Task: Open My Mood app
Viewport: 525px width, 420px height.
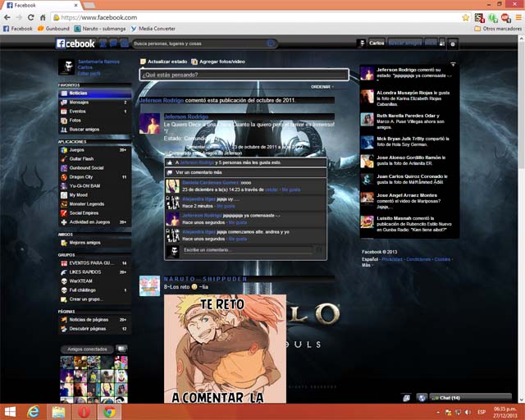Action: (94, 195)
